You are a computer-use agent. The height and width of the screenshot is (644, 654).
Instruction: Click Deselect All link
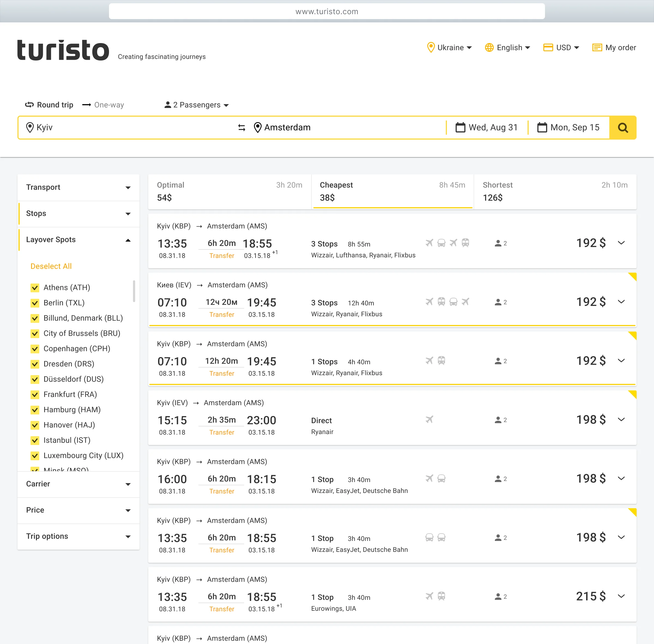click(x=51, y=266)
